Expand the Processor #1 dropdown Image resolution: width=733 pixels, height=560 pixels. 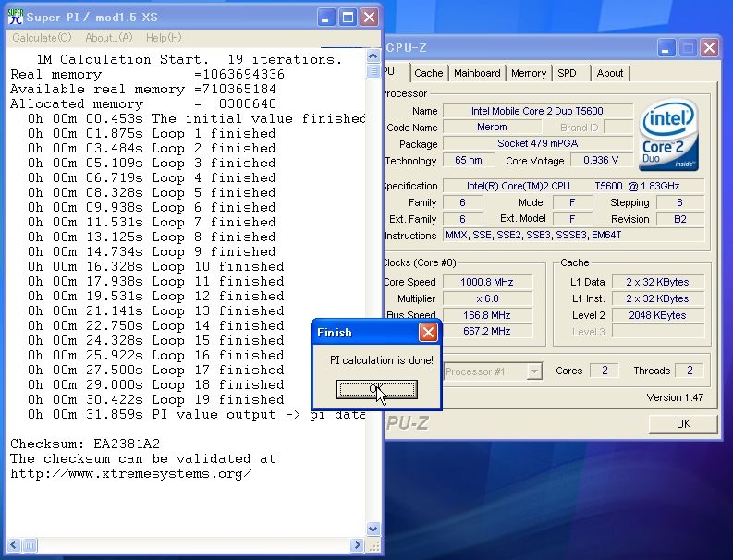(533, 371)
